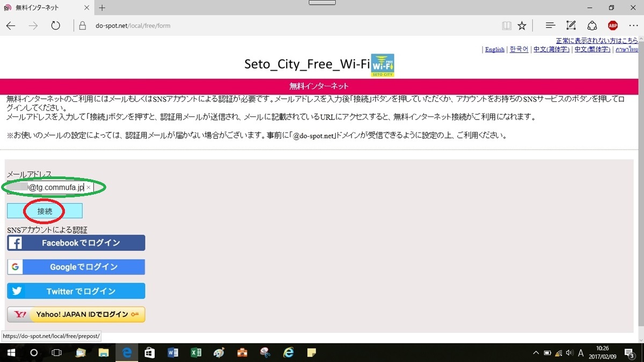Image resolution: width=644 pixels, height=362 pixels.
Task: Launch Word from the taskbar
Action: (x=173, y=353)
